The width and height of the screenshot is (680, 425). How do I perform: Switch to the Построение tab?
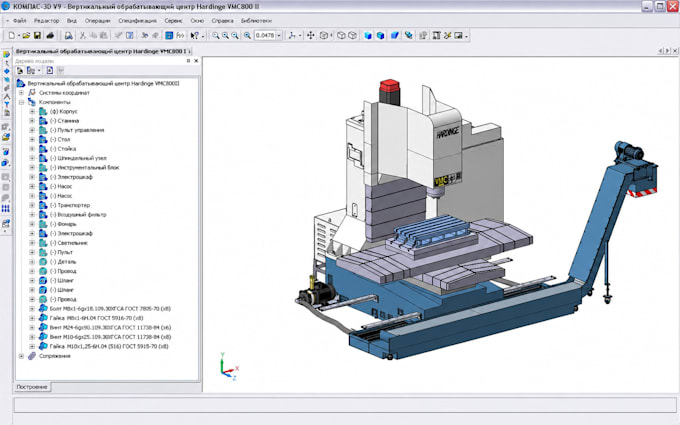pyautogui.click(x=32, y=387)
